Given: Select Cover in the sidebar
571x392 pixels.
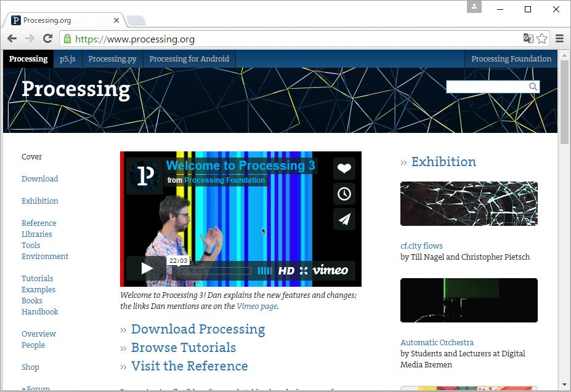Looking at the screenshot, I should 31,156.
